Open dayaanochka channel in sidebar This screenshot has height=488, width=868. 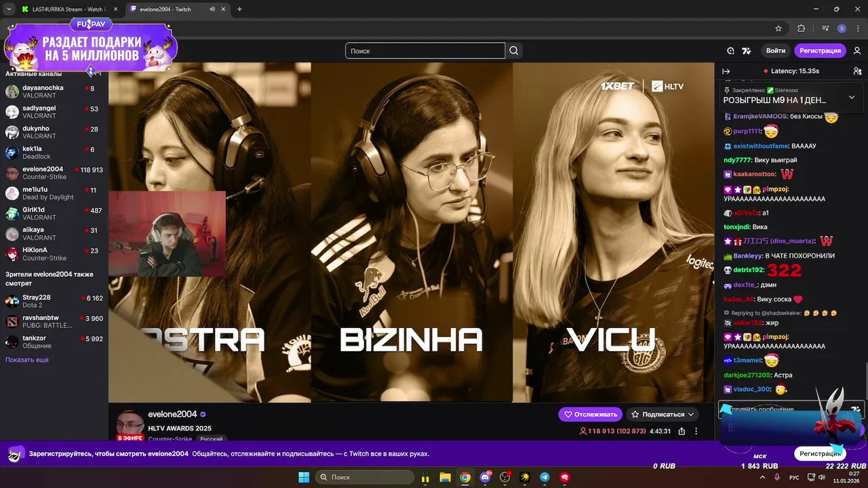tap(54, 91)
